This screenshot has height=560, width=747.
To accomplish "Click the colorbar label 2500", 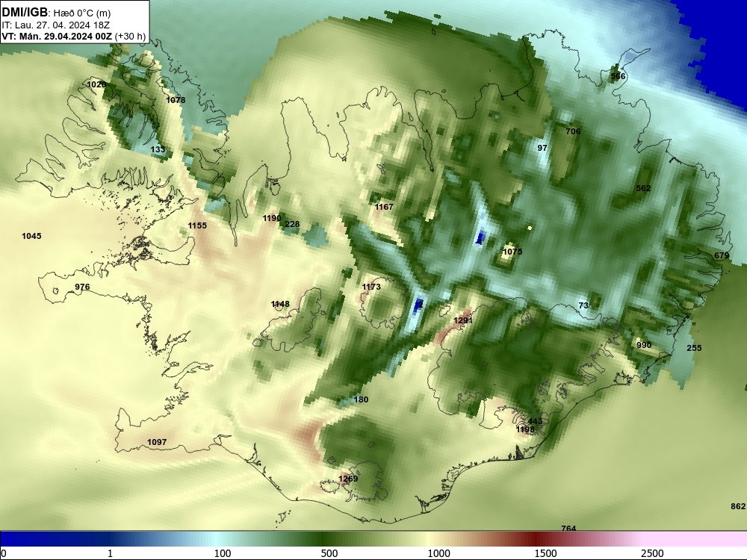I will [x=652, y=553].
